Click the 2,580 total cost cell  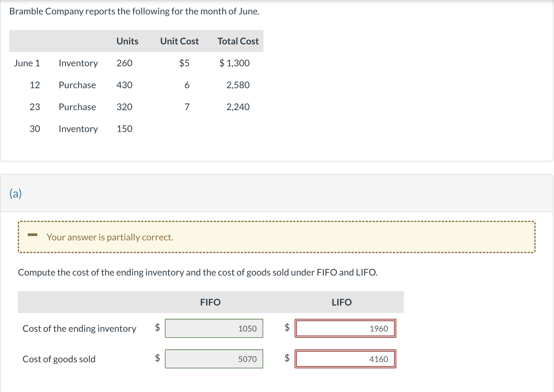238,85
